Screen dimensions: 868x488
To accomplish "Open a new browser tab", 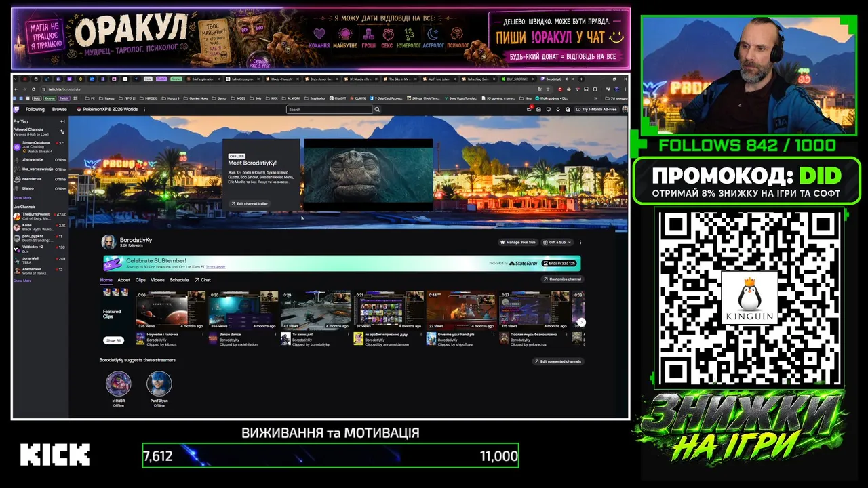I will pos(582,79).
